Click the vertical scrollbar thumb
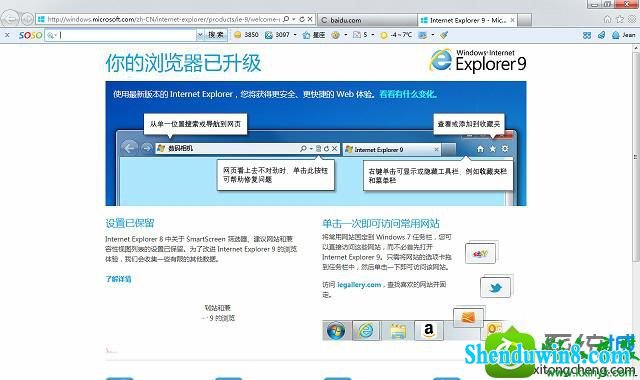The image size is (640, 380). point(636,157)
